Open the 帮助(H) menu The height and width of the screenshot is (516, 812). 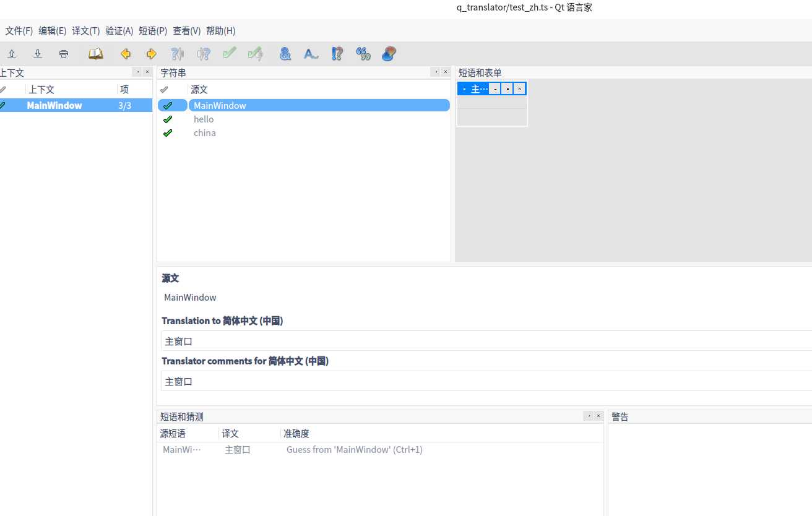click(x=221, y=31)
